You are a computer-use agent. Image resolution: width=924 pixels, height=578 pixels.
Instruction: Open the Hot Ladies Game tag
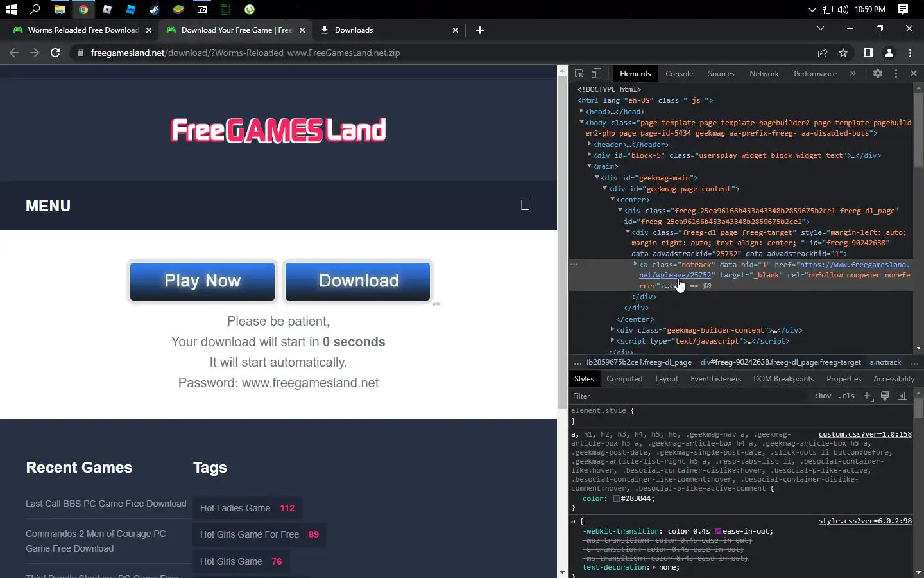coord(247,508)
